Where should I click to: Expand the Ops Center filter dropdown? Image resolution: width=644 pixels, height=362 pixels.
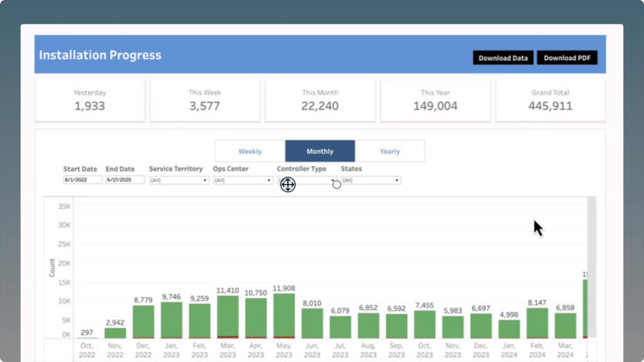point(242,180)
